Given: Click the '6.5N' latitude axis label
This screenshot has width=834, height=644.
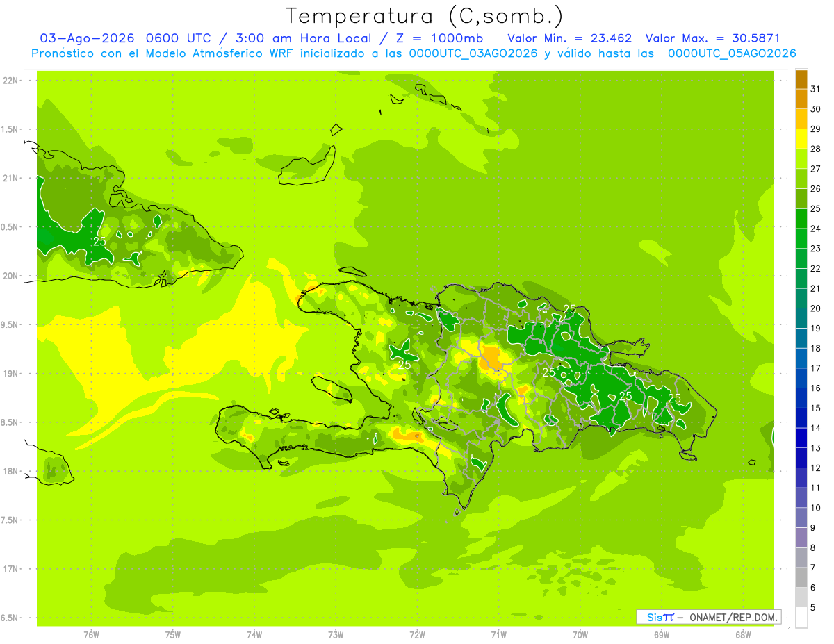Looking at the screenshot, I should (10, 618).
